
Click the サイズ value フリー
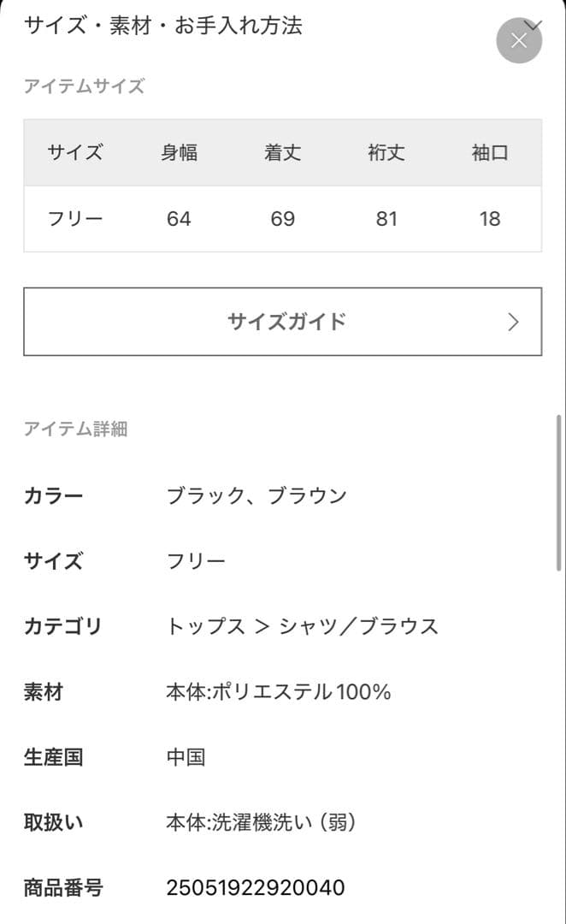click(x=197, y=560)
